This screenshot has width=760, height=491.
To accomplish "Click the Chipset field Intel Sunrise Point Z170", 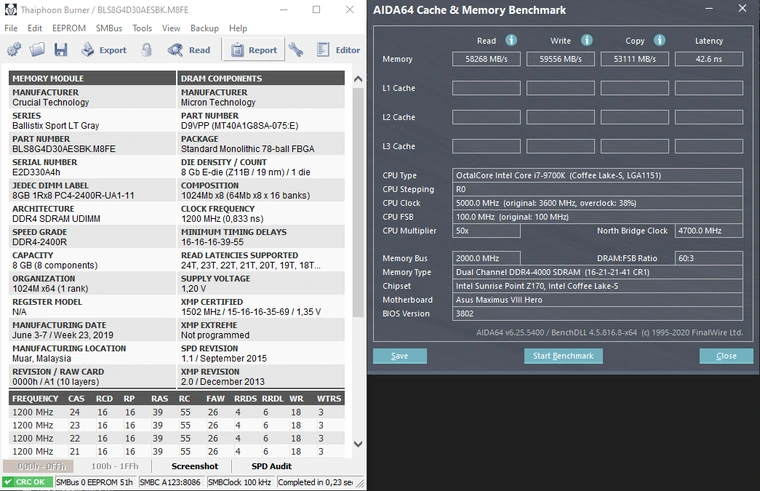I will tap(597, 286).
